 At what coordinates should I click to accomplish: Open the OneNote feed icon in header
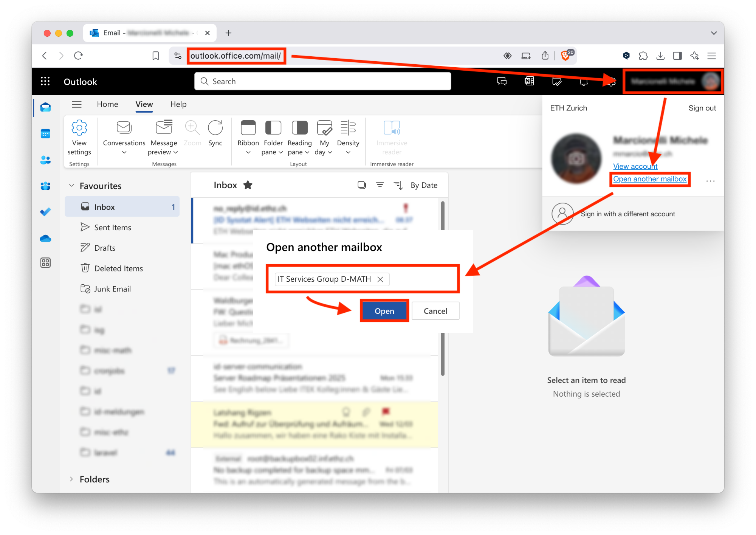point(529,81)
